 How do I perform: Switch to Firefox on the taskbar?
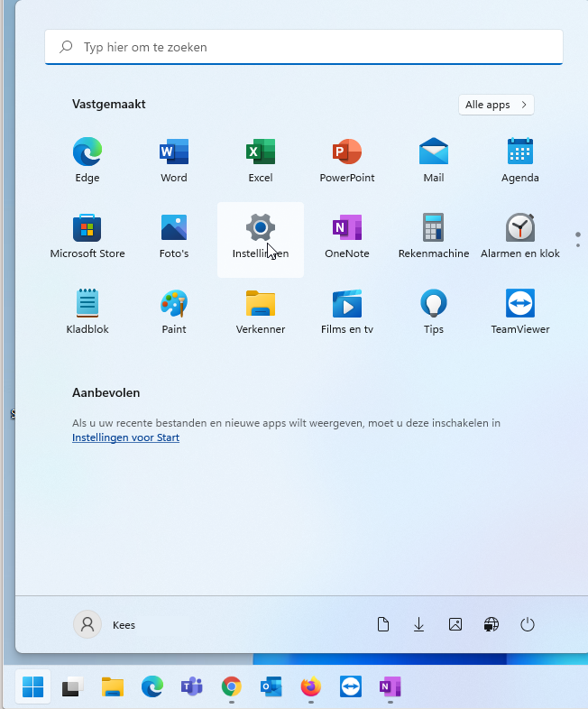[311, 686]
